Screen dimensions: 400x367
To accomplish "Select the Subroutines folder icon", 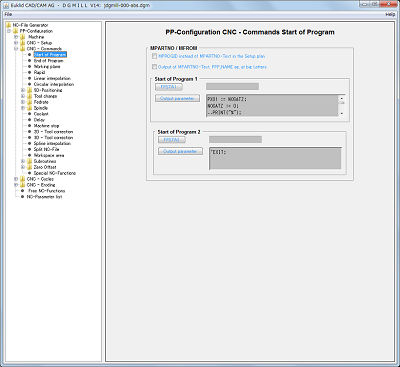I will 30,161.
